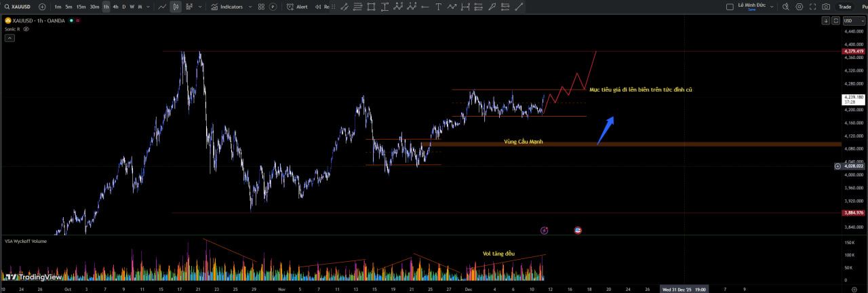Click the Trade button

[x=845, y=7]
